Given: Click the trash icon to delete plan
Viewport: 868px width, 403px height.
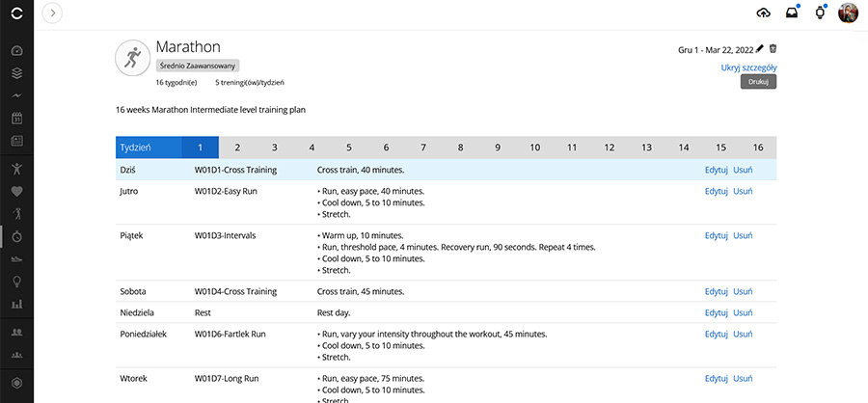Looking at the screenshot, I should 773,49.
